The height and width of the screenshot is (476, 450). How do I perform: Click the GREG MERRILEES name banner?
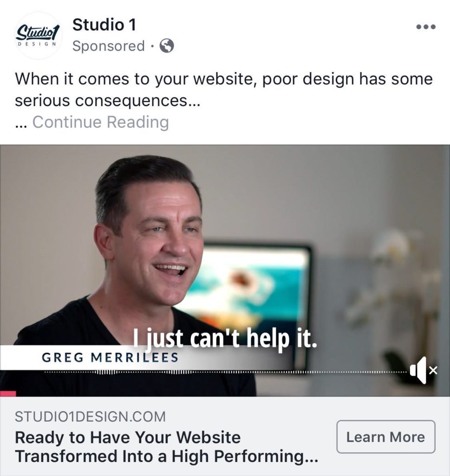pos(110,357)
